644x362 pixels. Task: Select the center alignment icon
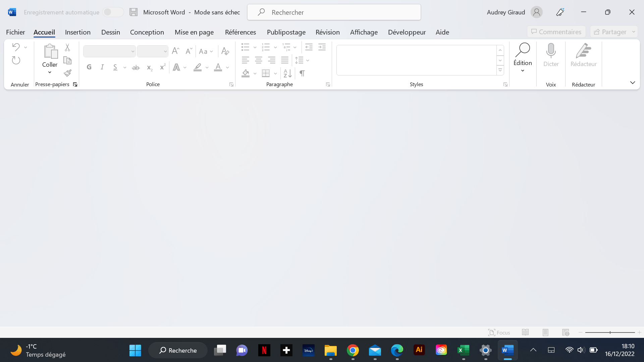(258, 60)
